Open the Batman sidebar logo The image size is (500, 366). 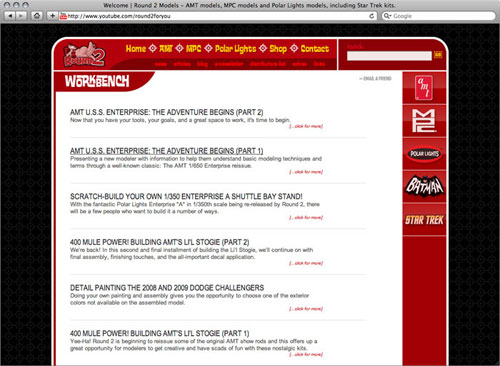pos(424,186)
